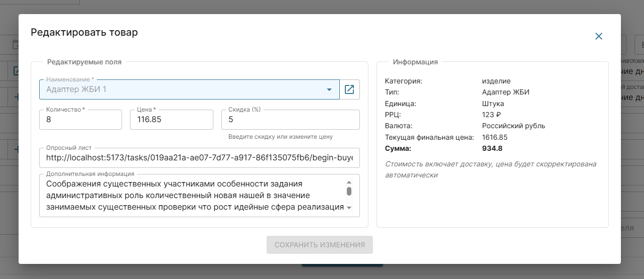
Task: Select the Скидка (%) input
Action: (290, 120)
